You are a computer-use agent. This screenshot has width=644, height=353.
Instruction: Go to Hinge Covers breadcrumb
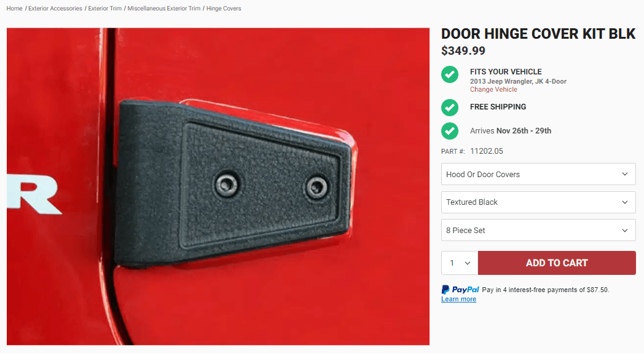click(x=224, y=8)
